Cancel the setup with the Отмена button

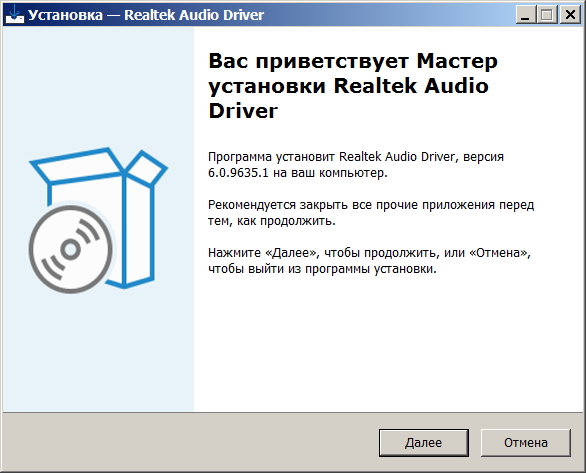click(525, 443)
